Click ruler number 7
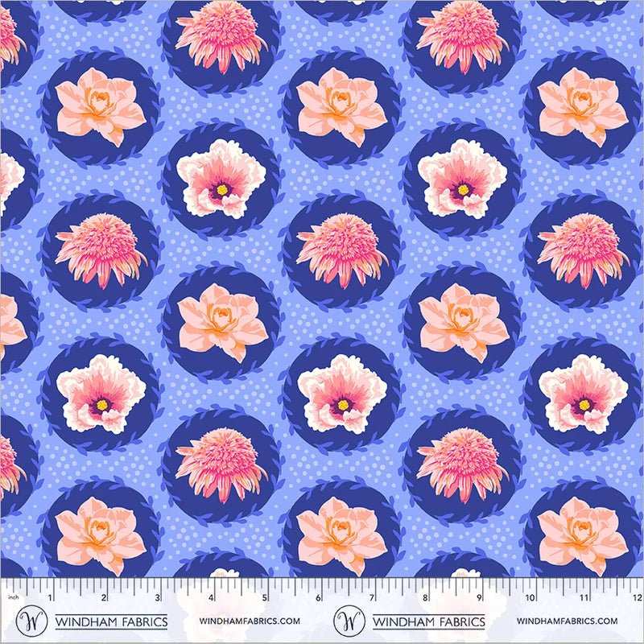 [372, 597]
